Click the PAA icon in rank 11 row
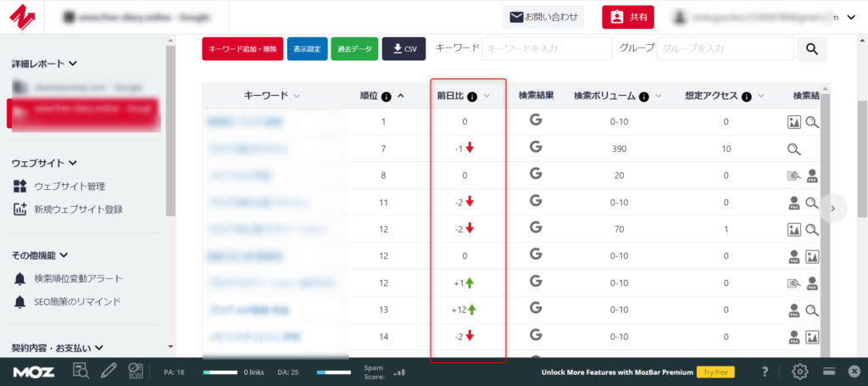 tap(794, 203)
